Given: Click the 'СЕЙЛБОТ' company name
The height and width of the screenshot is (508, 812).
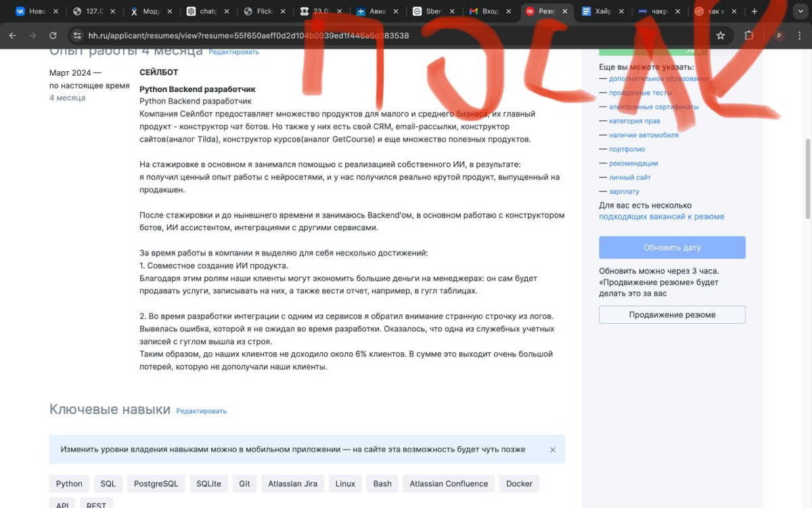Looking at the screenshot, I should coord(158,72).
